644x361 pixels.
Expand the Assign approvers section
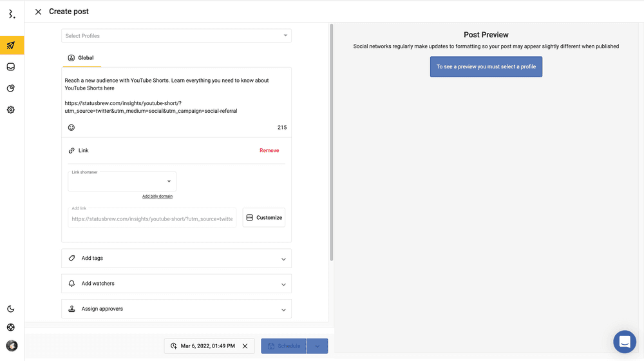176,309
